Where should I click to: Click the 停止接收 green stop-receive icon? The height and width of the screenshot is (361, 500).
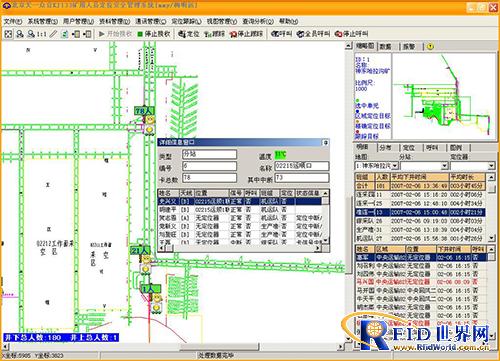pyautogui.click(x=140, y=34)
